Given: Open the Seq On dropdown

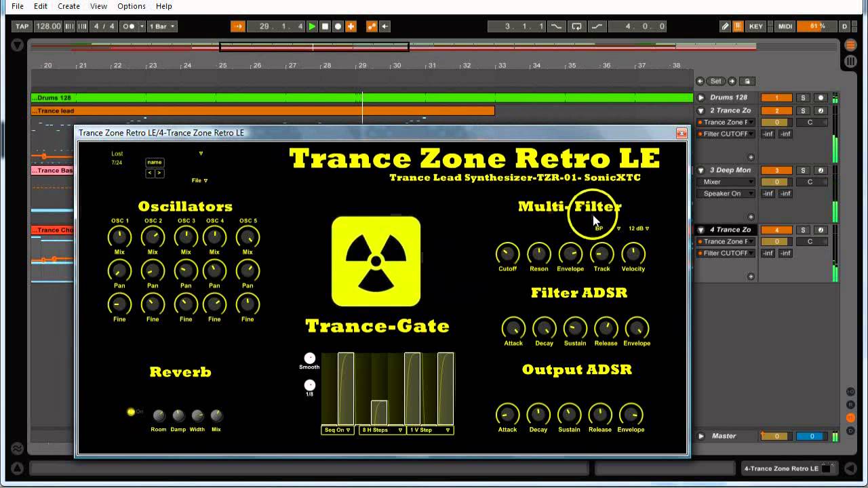Looking at the screenshot, I should point(338,430).
